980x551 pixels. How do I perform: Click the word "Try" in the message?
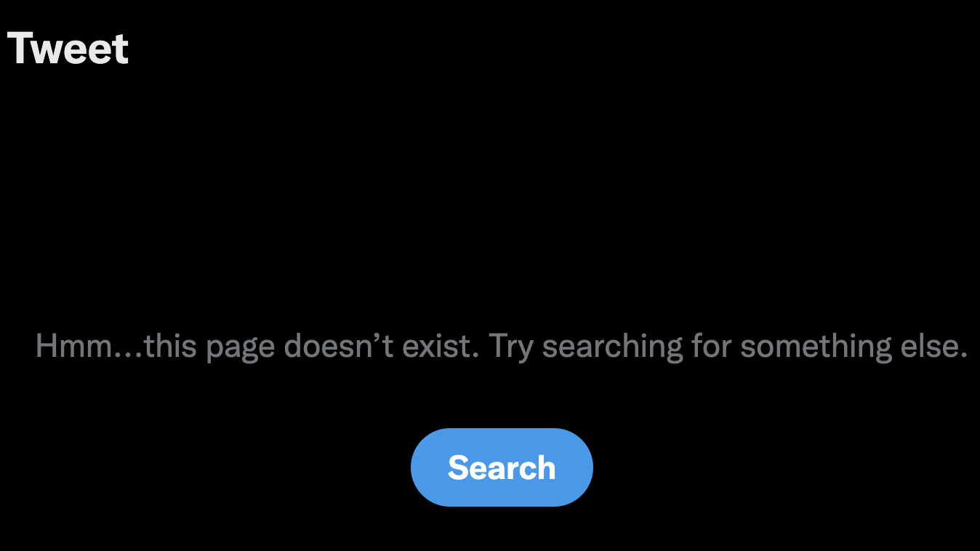[511, 347]
